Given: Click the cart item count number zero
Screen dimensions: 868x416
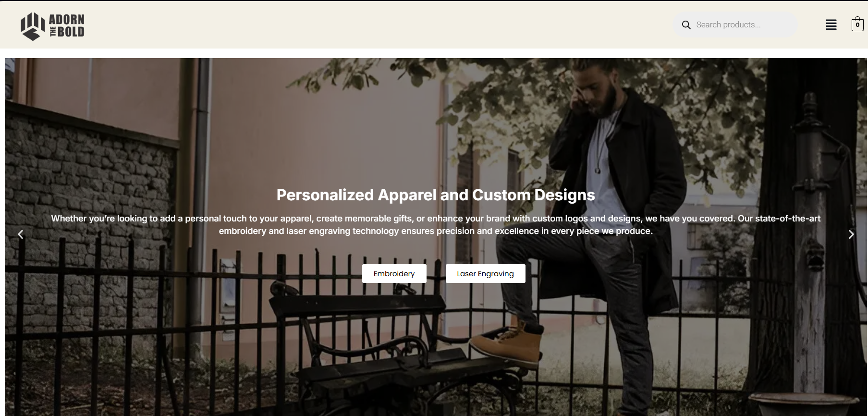Looking at the screenshot, I should pyautogui.click(x=857, y=25).
